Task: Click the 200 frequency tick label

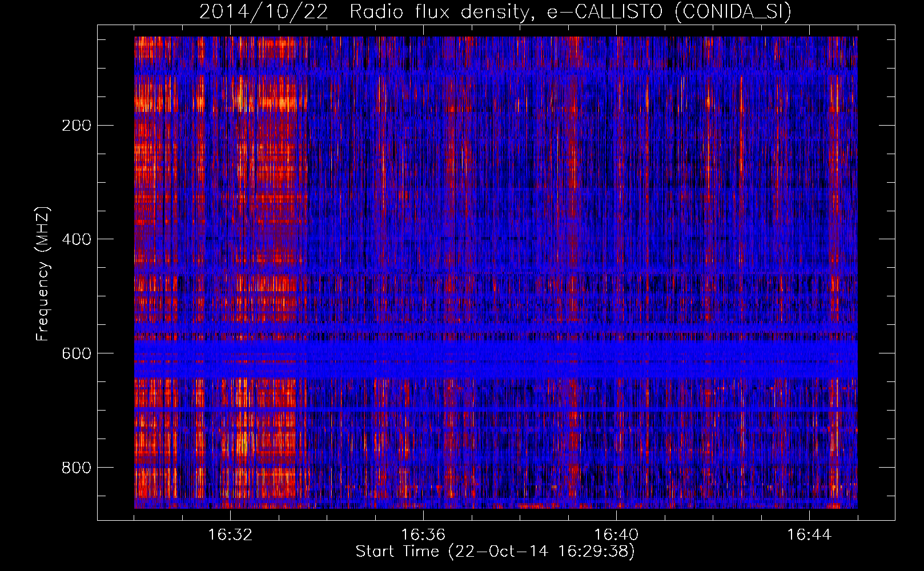Action: pyautogui.click(x=77, y=126)
